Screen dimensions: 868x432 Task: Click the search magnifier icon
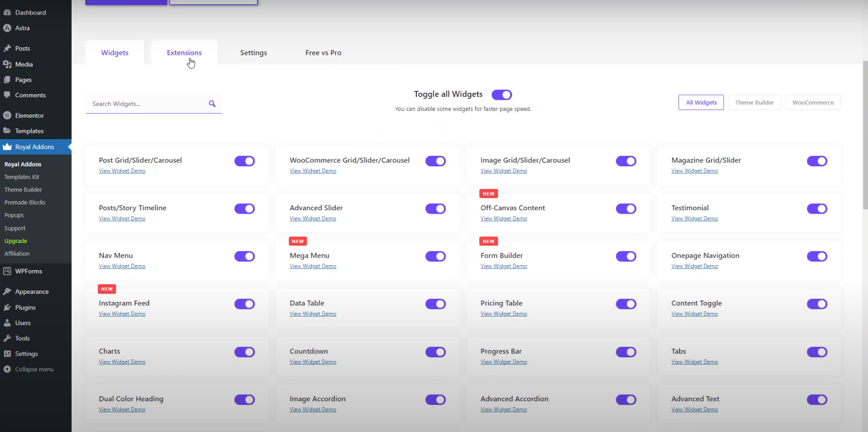pyautogui.click(x=212, y=104)
